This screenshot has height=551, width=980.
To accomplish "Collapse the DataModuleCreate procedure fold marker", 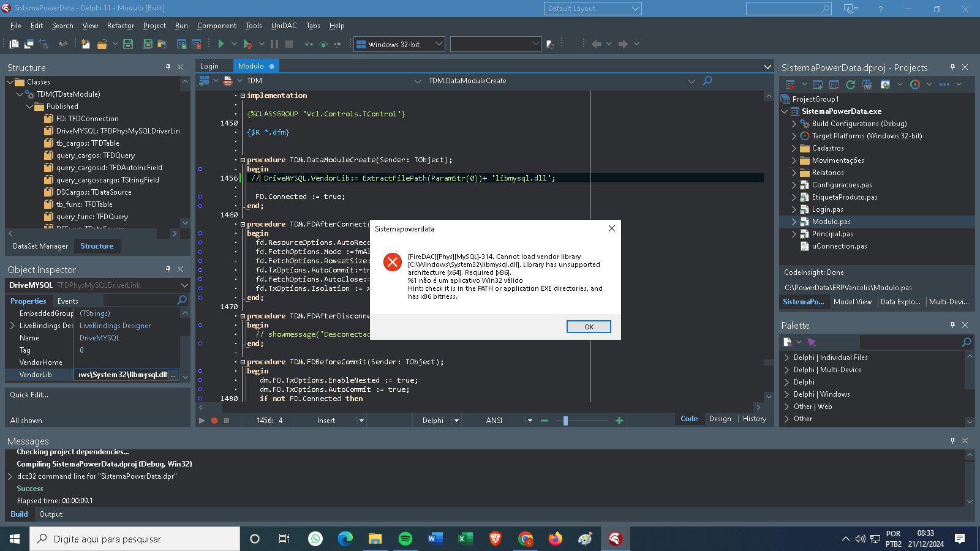I will (x=243, y=160).
